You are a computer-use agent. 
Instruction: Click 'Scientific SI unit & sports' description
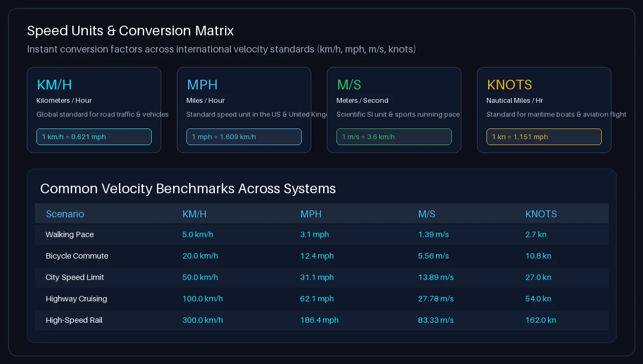398,114
